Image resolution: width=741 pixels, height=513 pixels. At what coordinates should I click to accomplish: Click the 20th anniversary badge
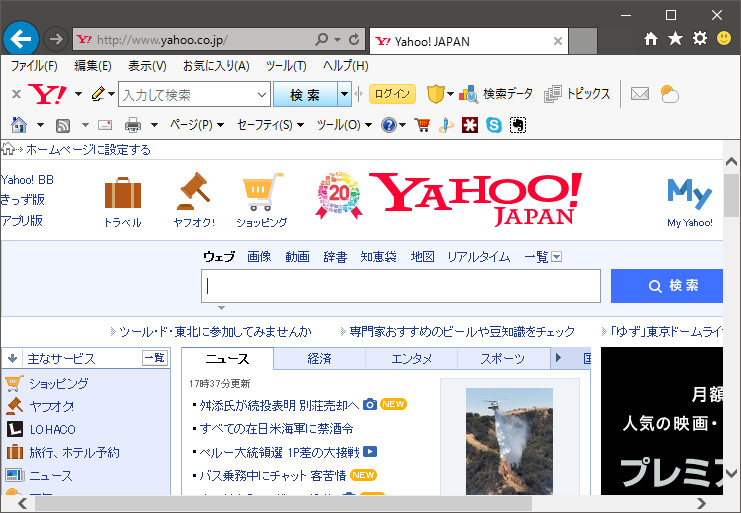[339, 195]
